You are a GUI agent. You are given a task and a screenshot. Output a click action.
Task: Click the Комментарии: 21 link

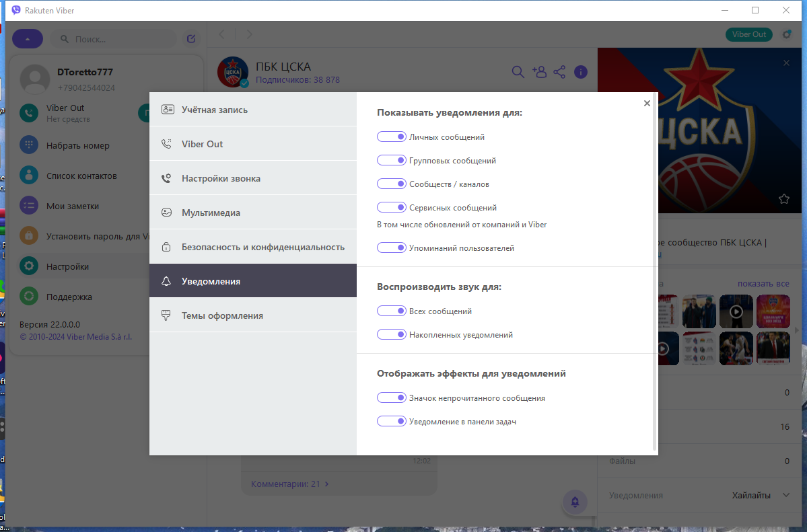pyautogui.click(x=289, y=484)
